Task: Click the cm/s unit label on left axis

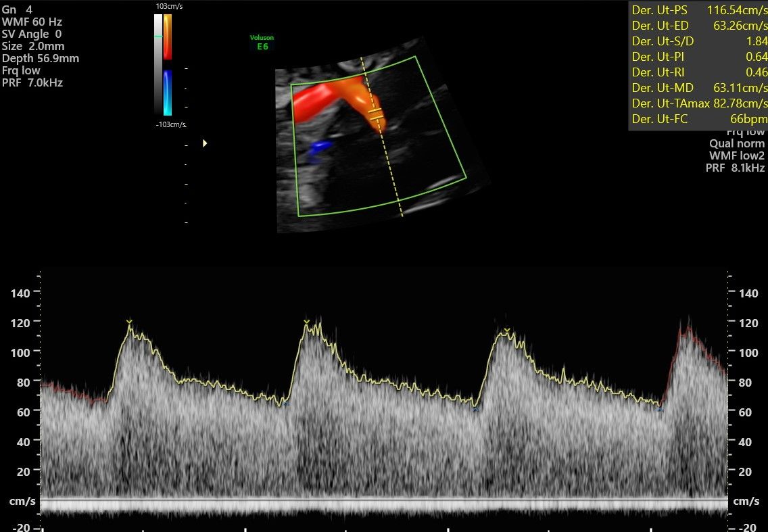Action: [x=22, y=501]
